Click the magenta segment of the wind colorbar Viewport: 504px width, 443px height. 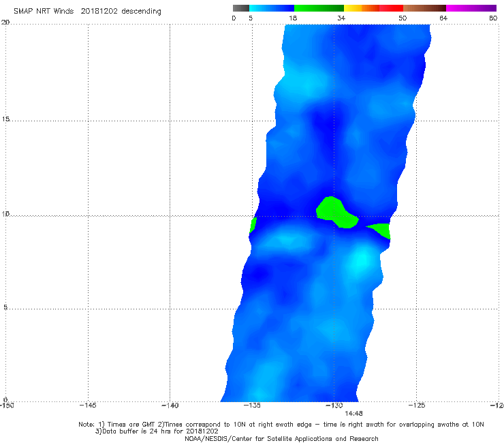[471, 8]
